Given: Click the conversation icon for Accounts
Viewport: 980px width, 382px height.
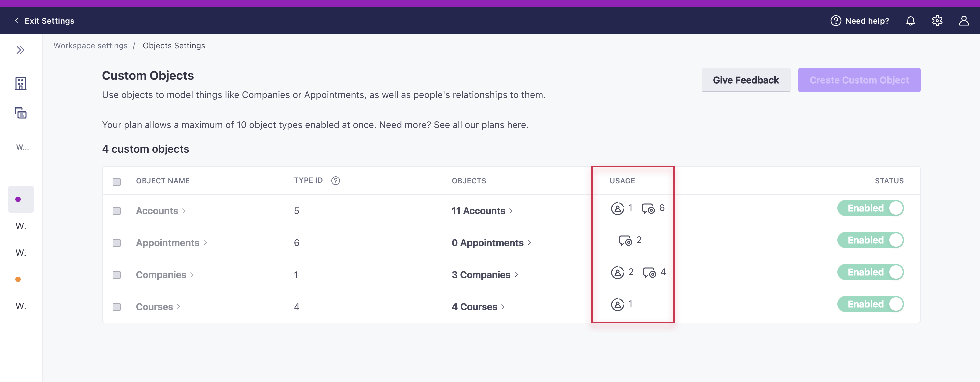Looking at the screenshot, I should 648,208.
